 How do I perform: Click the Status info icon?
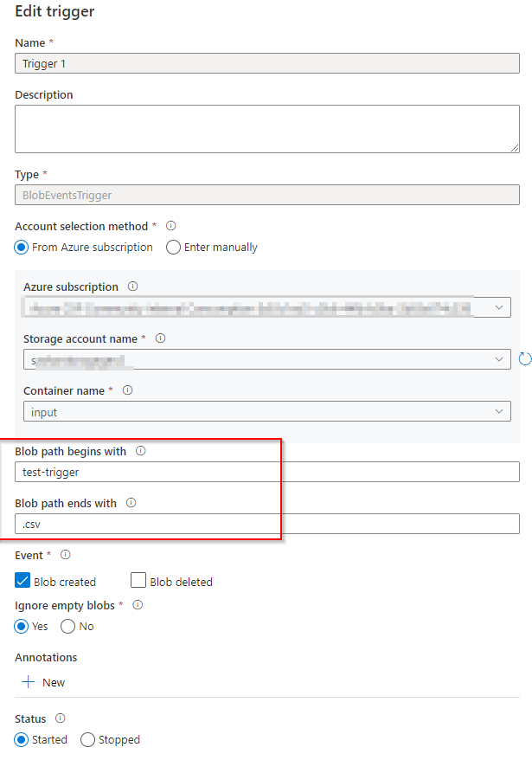point(59,718)
